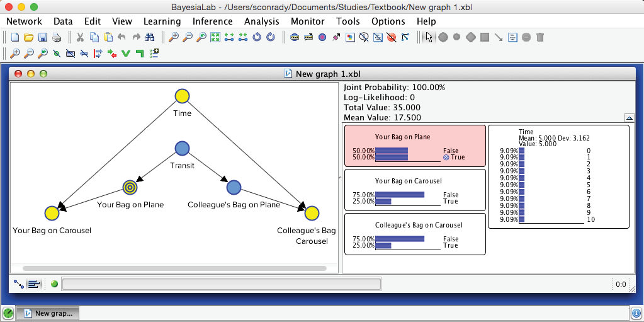Click the Mean Value: 17.500 text
644x322 pixels.
click(382, 118)
